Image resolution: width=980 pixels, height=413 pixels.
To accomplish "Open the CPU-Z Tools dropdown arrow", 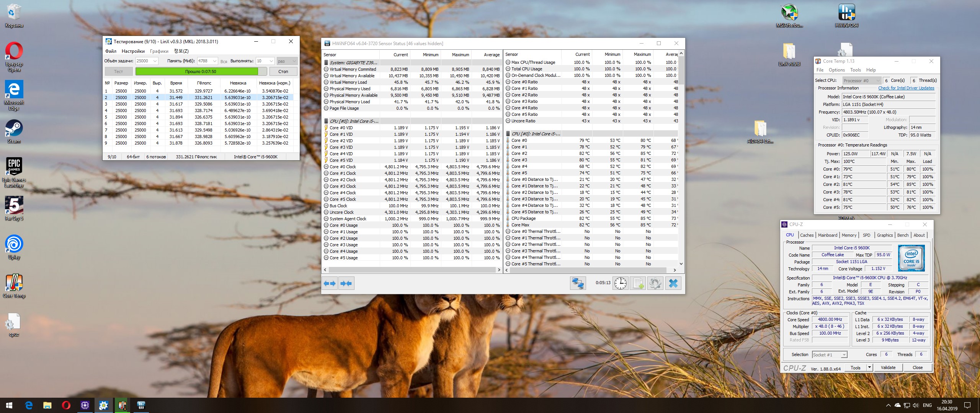I will [x=869, y=367].
